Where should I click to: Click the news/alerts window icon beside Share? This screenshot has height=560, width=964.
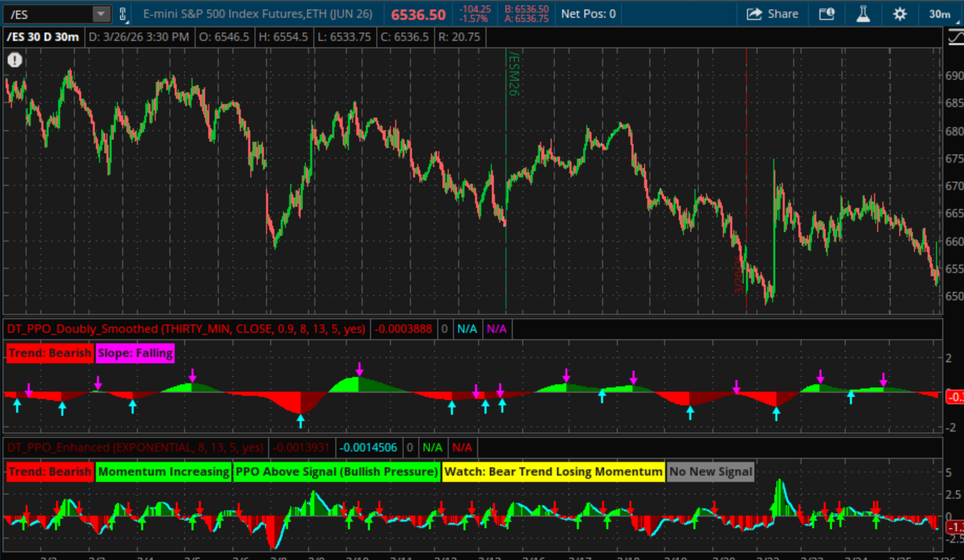point(826,14)
